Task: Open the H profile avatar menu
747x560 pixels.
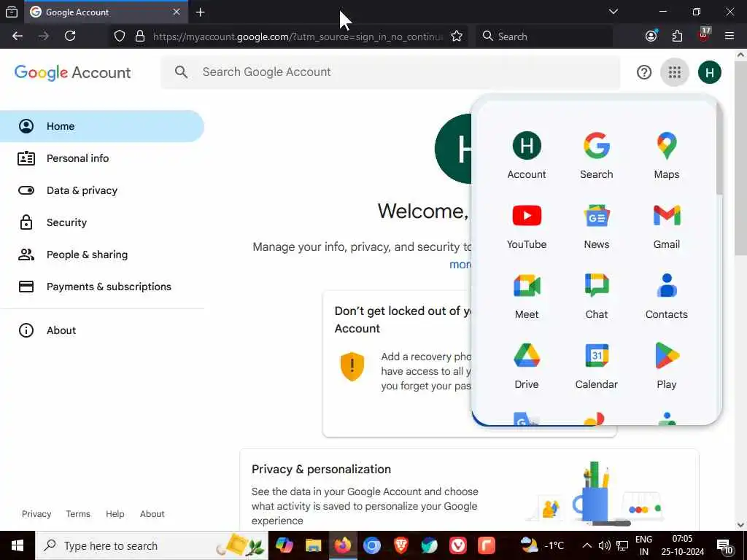Action: (x=709, y=72)
